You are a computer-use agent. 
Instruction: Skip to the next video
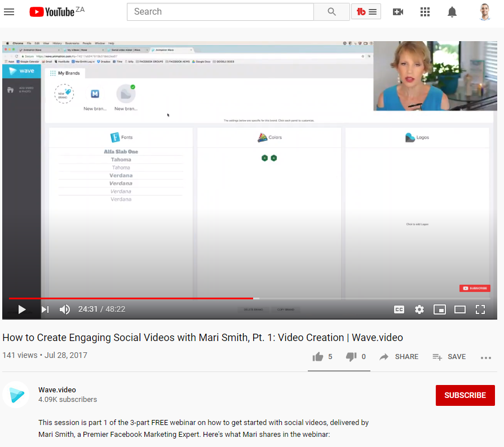point(45,309)
